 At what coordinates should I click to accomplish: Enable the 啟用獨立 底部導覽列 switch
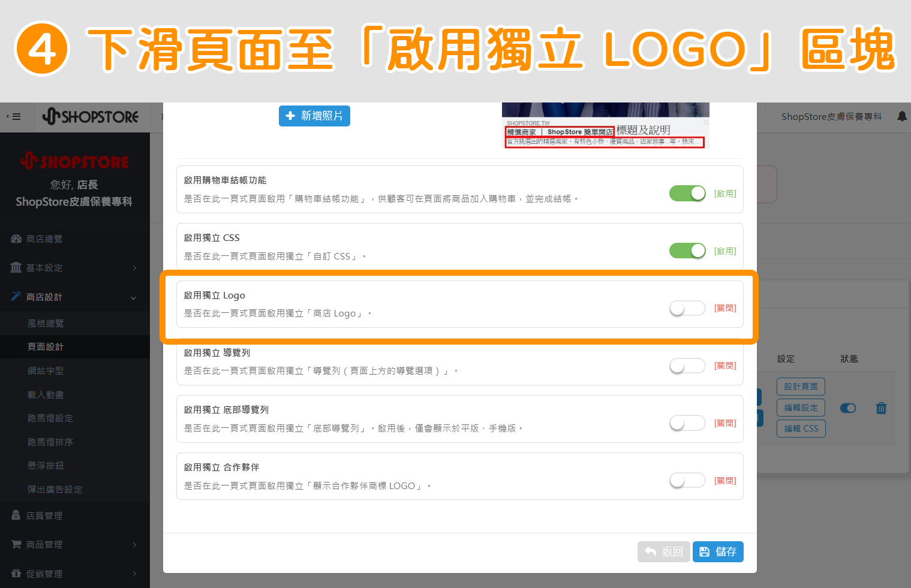(x=687, y=423)
